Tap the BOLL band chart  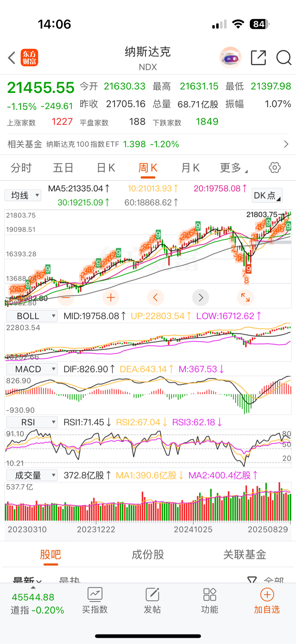148,342
